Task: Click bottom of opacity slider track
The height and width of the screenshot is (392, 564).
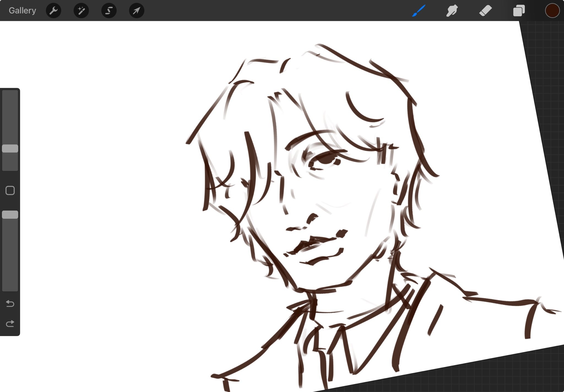Action: pyautogui.click(x=10, y=286)
